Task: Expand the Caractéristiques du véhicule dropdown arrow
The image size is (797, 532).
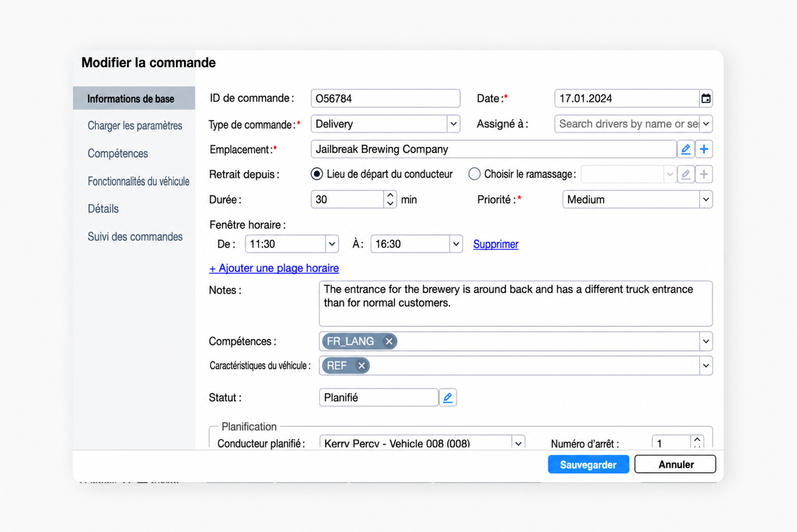Action: click(706, 366)
